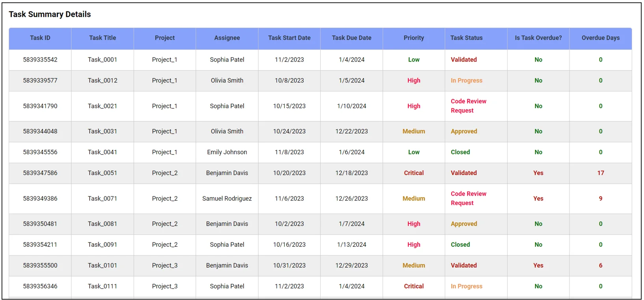Click the Task Status column header
Image resolution: width=644 pixels, height=300 pixels.
(x=467, y=38)
